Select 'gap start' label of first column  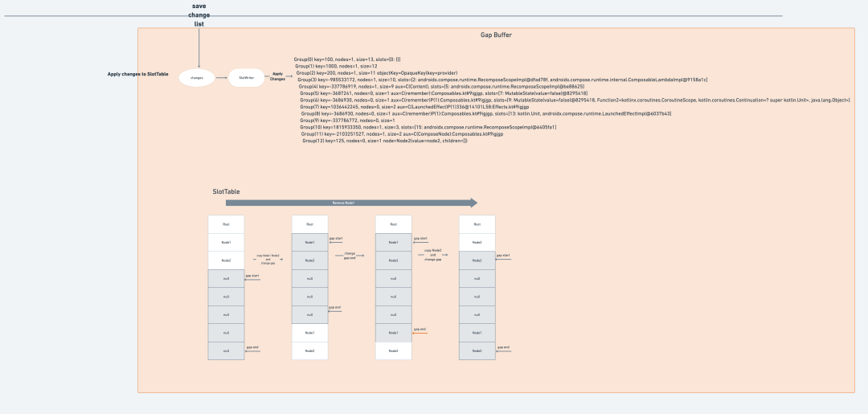coord(252,275)
